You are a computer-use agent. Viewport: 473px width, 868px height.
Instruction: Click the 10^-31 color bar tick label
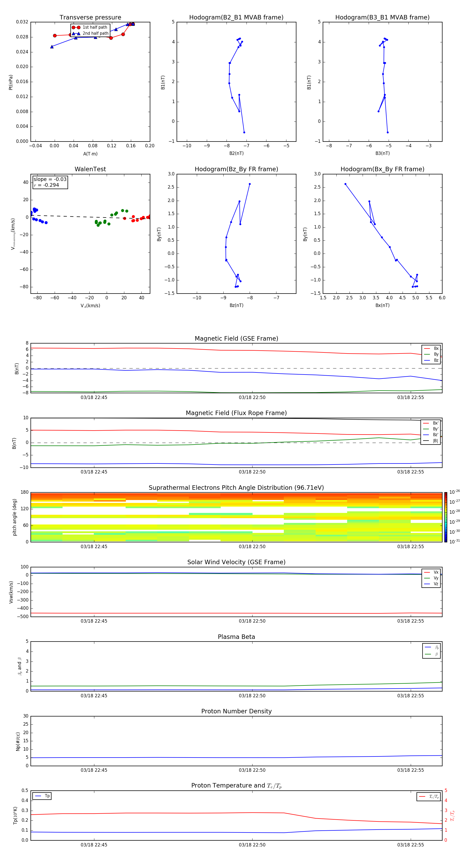click(x=455, y=542)
